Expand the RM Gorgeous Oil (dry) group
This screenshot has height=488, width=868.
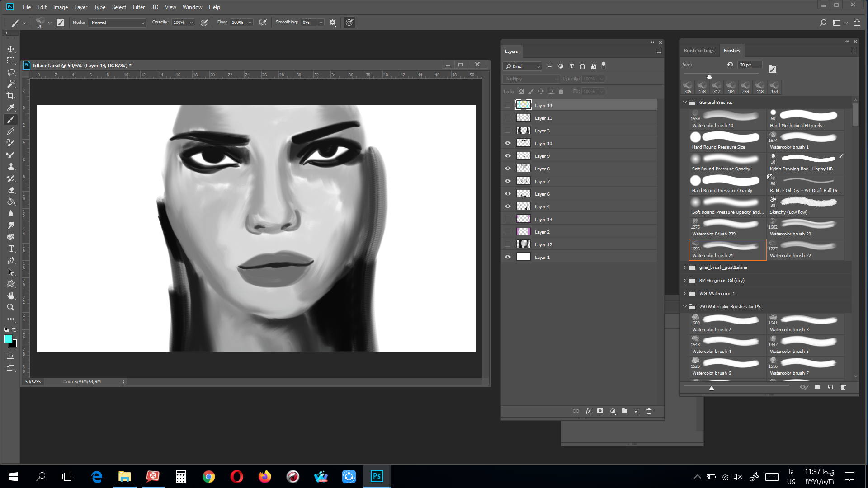coord(685,281)
